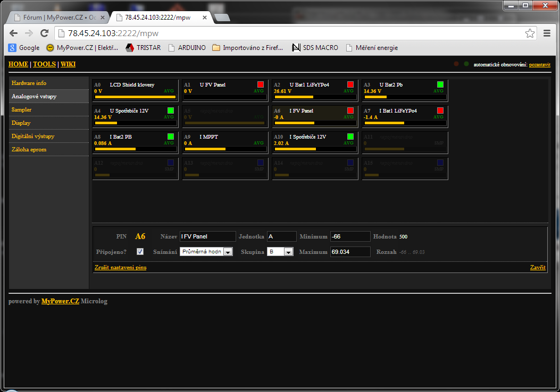Click the Název field containing I FV Panel

pyautogui.click(x=208, y=236)
